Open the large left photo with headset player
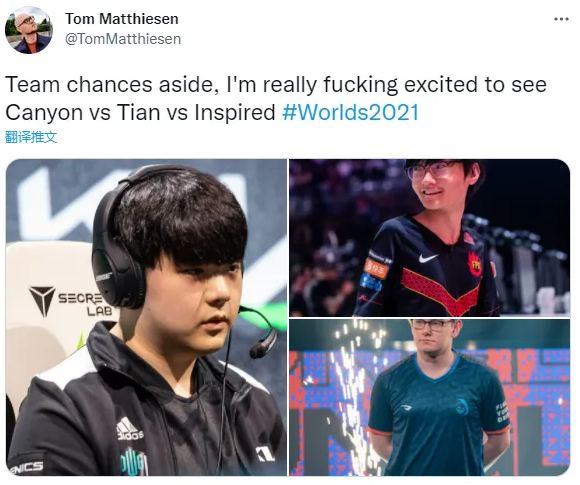 [146, 317]
